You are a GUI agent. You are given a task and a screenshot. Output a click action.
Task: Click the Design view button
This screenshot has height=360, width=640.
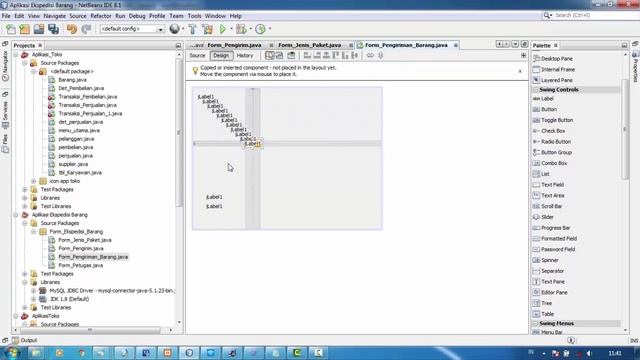[x=221, y=56]
